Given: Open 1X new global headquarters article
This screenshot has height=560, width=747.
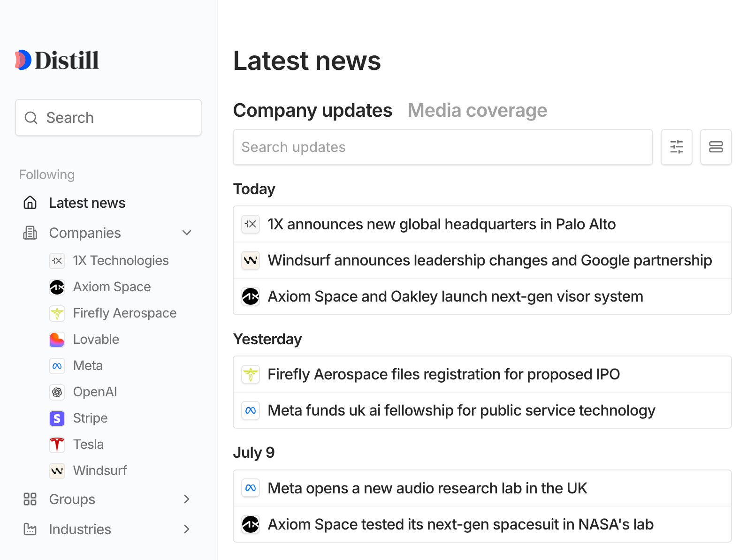Looking at the screenshot, I should [482, 224].
